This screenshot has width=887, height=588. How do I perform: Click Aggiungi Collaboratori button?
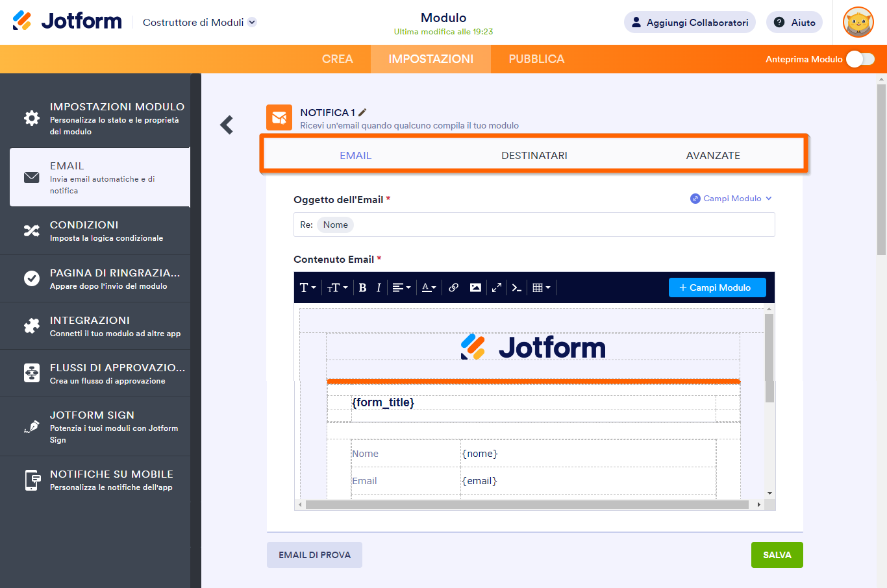pos(690,22)
